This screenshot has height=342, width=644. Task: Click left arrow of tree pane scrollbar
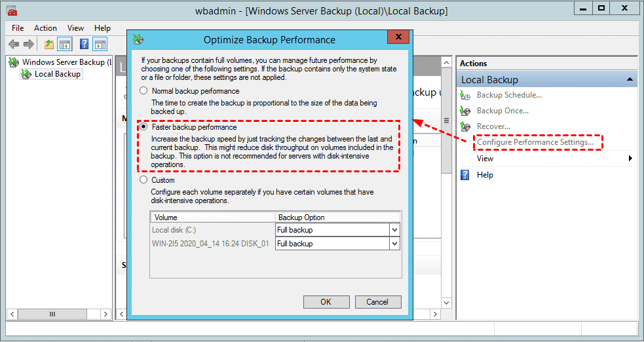click(x=12, y=314)
